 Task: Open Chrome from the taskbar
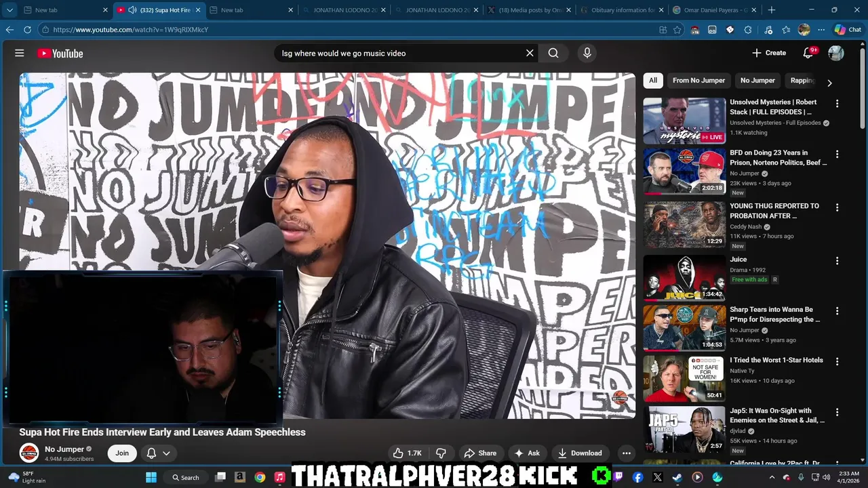click(x=260, y=477)
